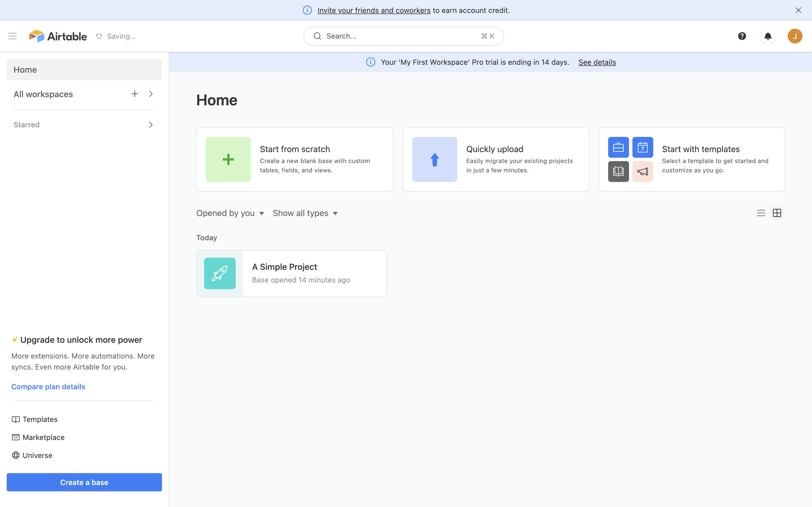Click the green plus Start from scratch tile

point(228,159)
